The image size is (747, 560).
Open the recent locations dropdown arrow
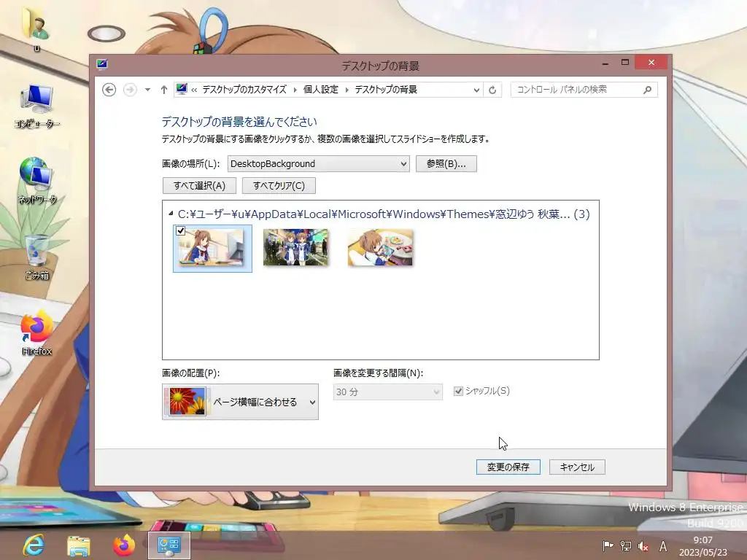pos(147,90)
